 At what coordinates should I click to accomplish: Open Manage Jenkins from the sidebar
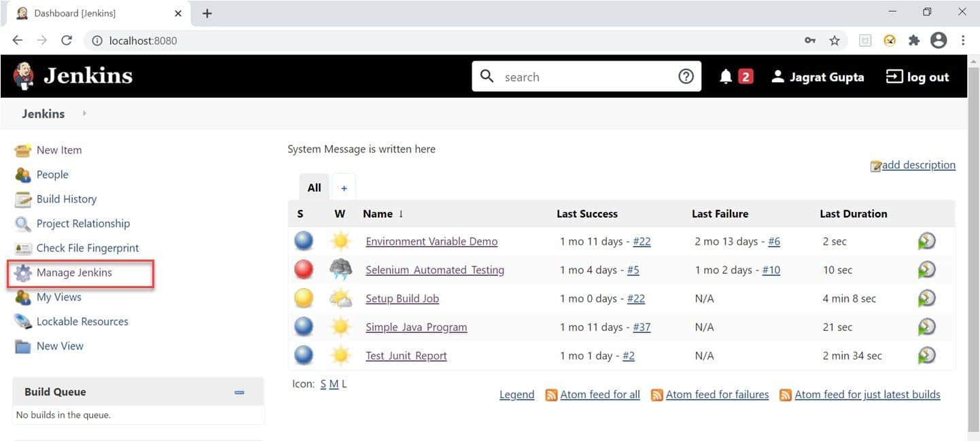tap(74, 272)
